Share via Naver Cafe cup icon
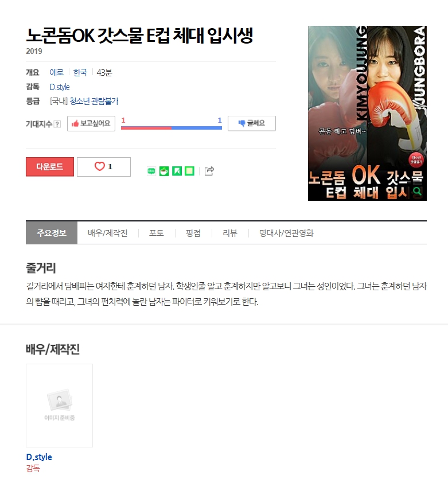 pyautogui.click(x=164, y=171)
